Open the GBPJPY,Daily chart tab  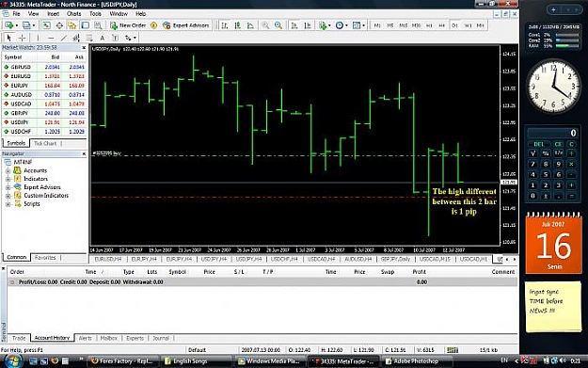[x=395, y=259]
